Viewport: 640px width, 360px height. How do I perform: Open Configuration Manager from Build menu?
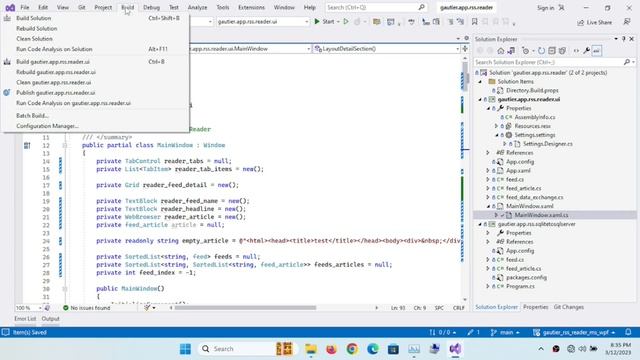[95, 126]
